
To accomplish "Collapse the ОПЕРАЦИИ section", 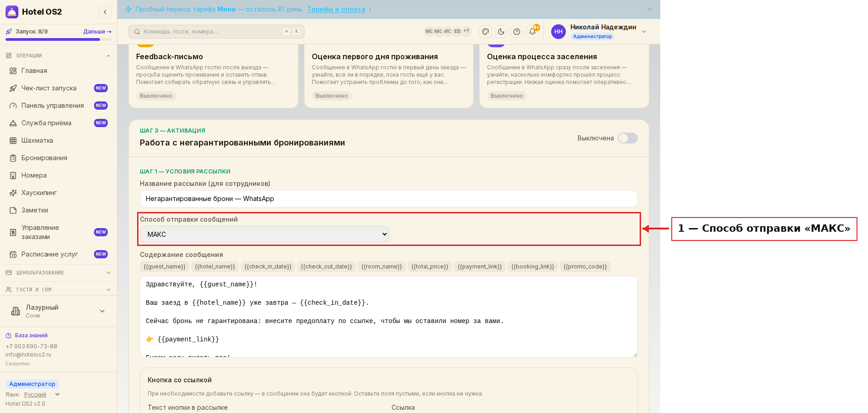I will pos(58,56).
